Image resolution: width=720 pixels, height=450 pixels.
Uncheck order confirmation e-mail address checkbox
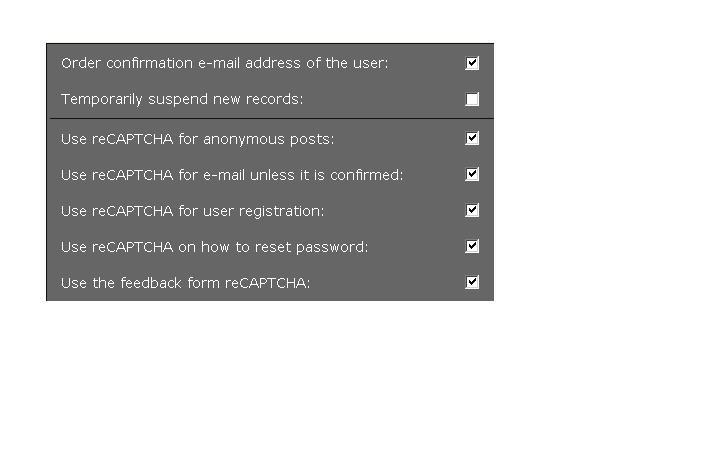tap(472, 63)
